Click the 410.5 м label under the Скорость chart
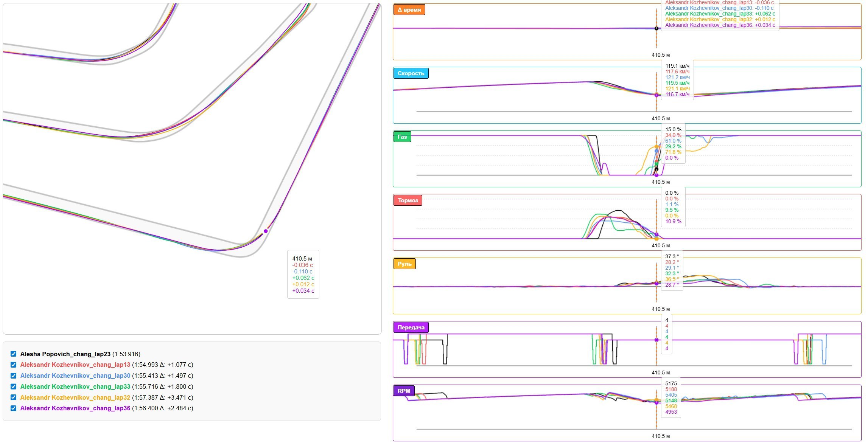This screenshot has height=447, width=868. pyautogui.click(x=661, y=118)
